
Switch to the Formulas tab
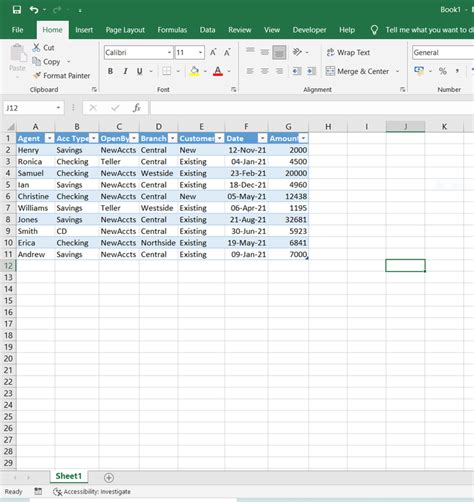coord(172,30)
